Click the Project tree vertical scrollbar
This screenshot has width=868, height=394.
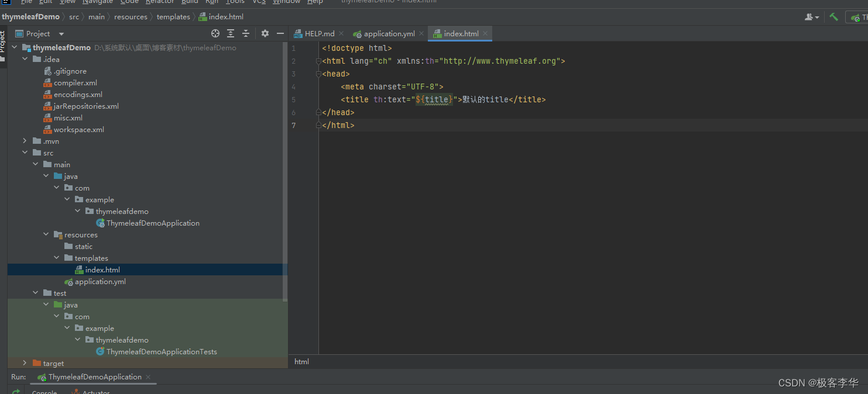[x=285, y=175]
